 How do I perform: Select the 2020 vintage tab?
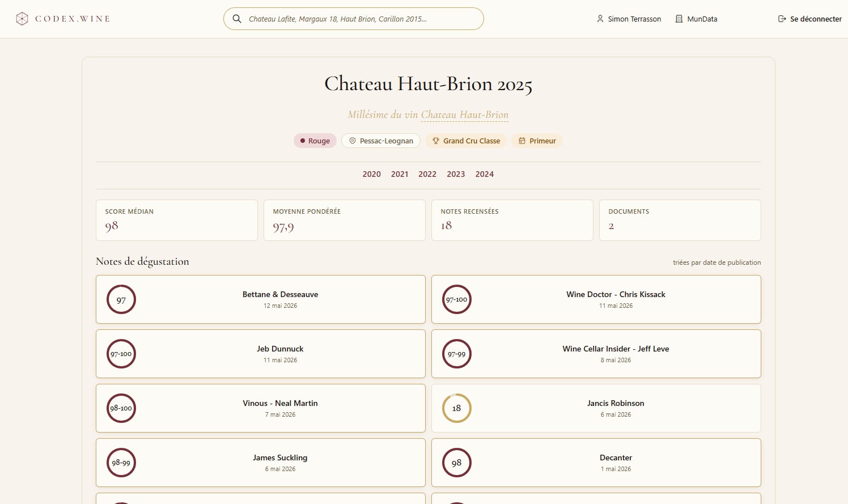[x=372, y=174]
